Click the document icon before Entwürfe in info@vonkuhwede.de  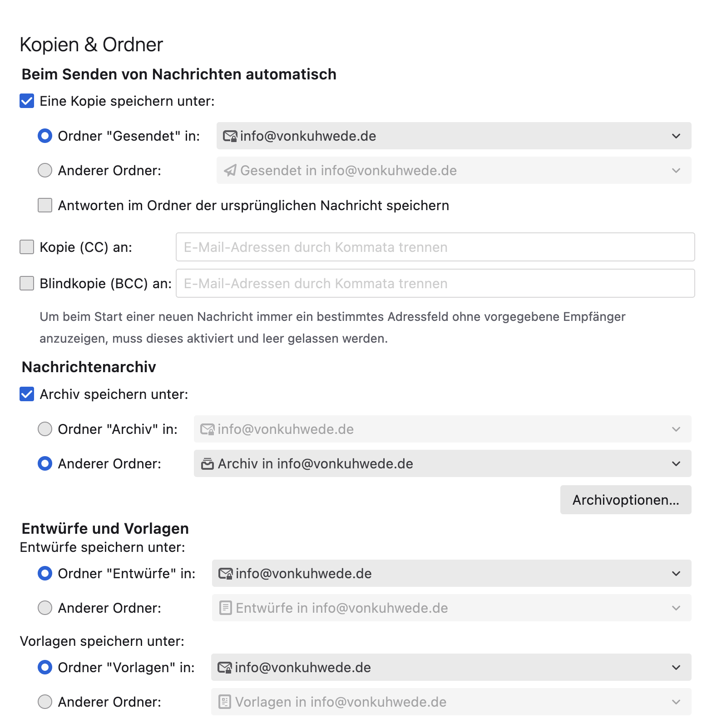coord(226,608)
